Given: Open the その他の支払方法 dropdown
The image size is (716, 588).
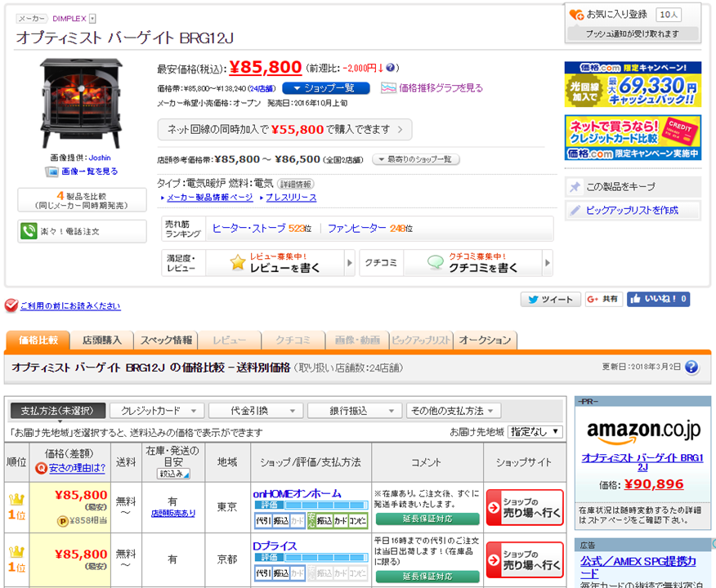Looking at the screenshot, I should coord(454,411).
